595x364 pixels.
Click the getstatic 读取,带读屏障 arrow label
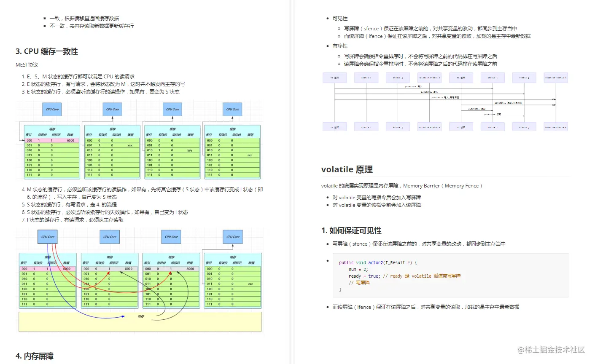click(508, 103)
